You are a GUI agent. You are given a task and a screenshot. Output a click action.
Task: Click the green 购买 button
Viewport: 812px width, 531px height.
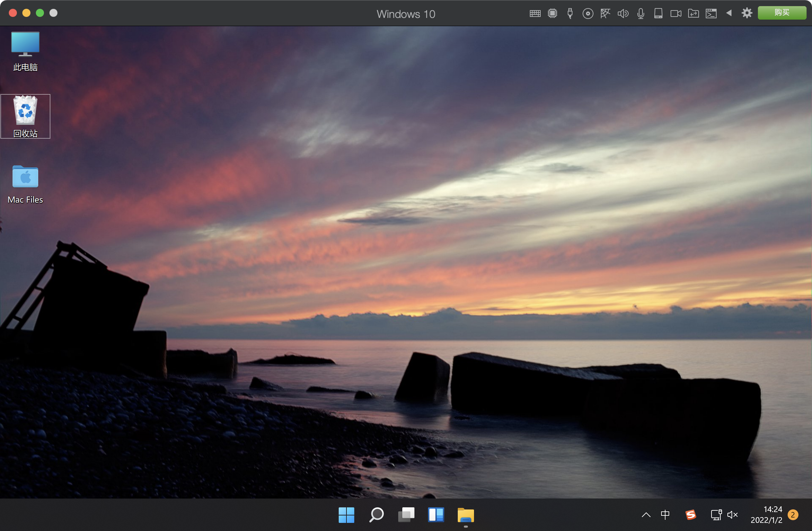pos(782,13)
